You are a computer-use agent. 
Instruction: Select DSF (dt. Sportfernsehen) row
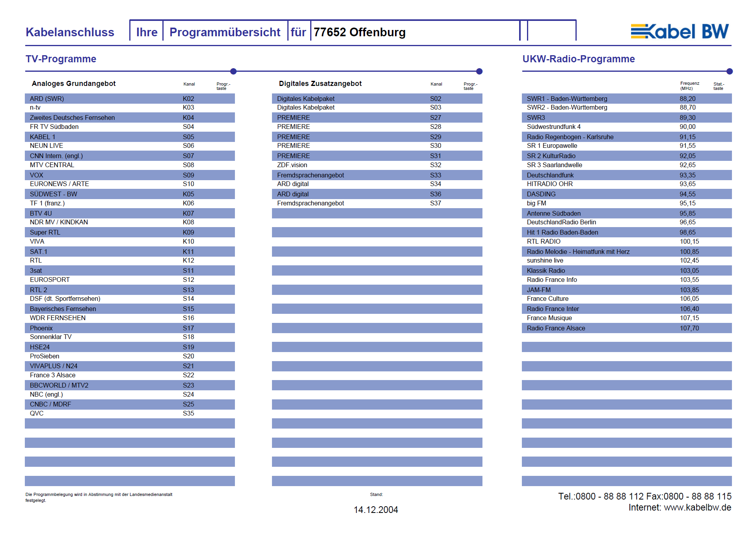click(x=130, y=299)
